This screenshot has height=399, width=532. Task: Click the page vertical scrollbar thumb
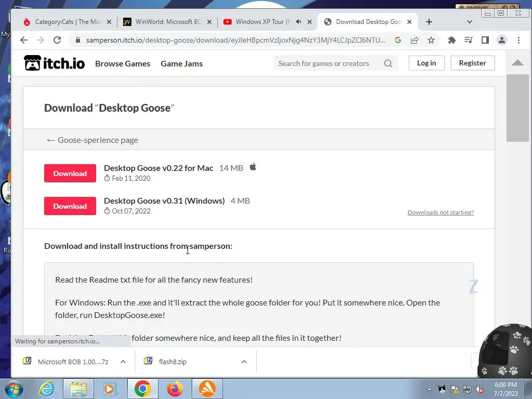pos(517,108)
